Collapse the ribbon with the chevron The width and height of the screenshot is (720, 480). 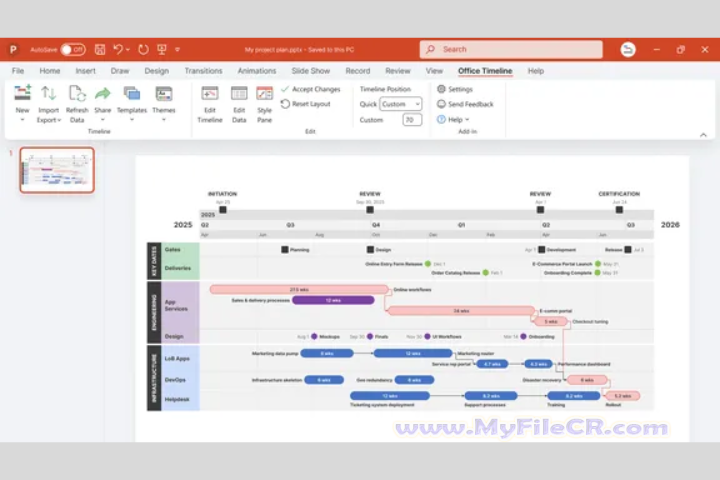[703, 135]
